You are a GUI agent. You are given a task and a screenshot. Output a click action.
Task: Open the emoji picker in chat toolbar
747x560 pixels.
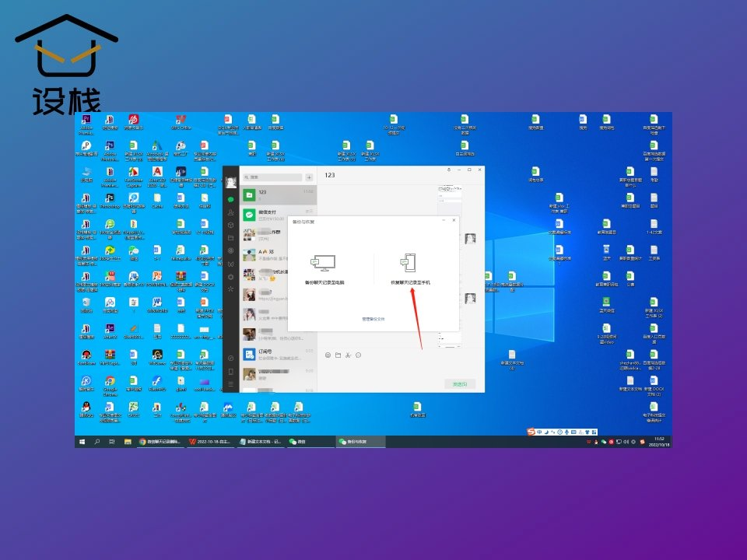(x=328, y=355)
